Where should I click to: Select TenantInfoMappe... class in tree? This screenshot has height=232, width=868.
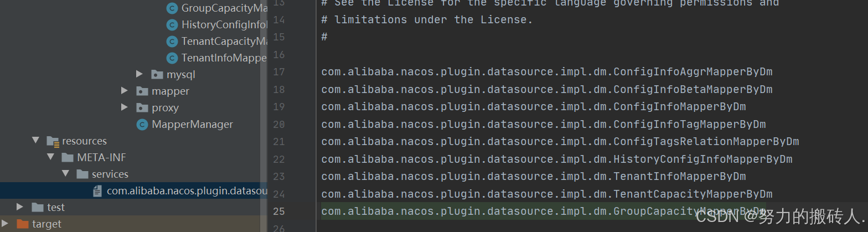click(224, 58)
